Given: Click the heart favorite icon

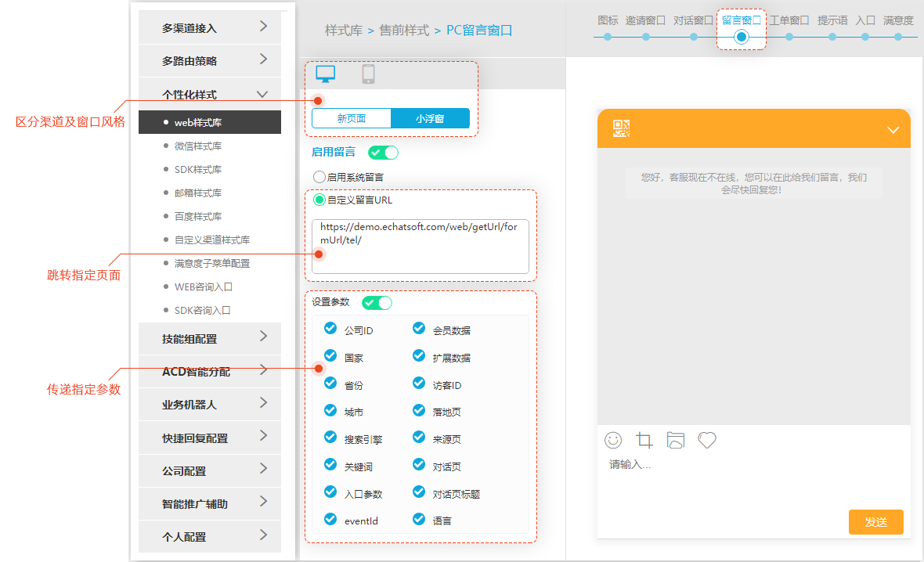Looking at the screenshot, I should pos(707,440).
